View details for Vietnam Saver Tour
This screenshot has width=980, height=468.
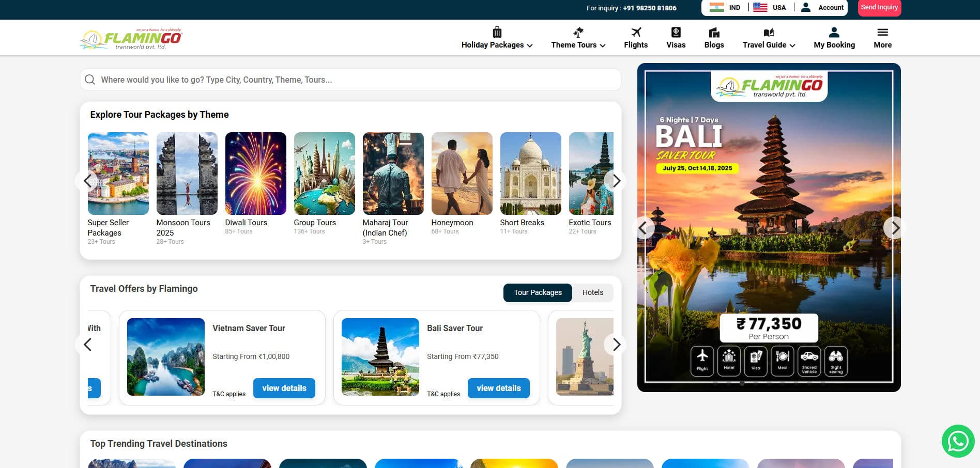[x=284, y=388]
